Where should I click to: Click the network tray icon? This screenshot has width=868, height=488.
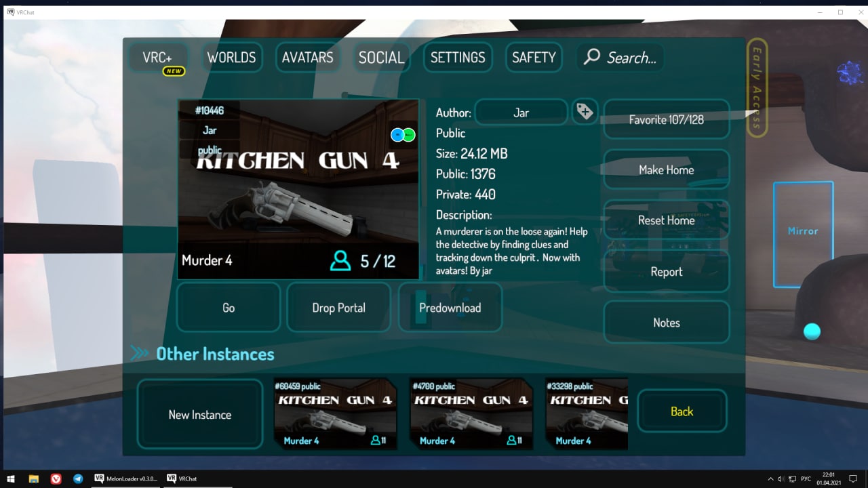pos(792,479)
